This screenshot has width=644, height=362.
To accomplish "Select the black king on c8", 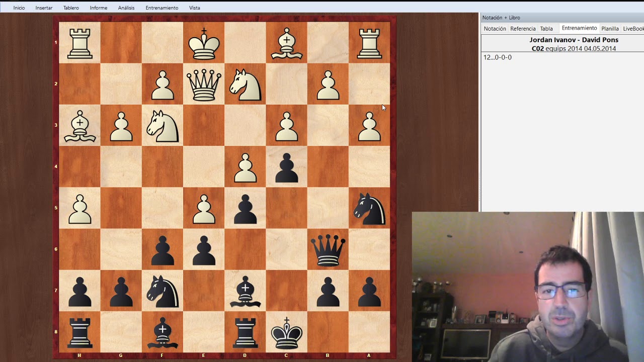I will (287, 333).
